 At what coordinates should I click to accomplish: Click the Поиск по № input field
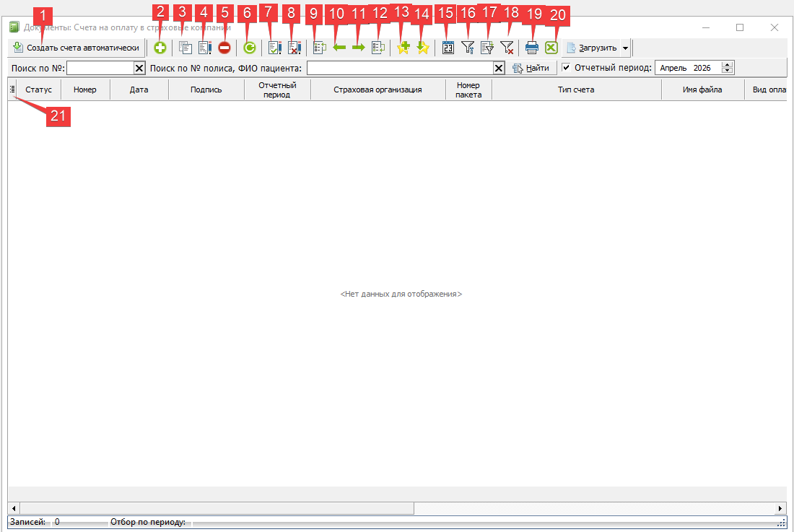pos(100,68)
